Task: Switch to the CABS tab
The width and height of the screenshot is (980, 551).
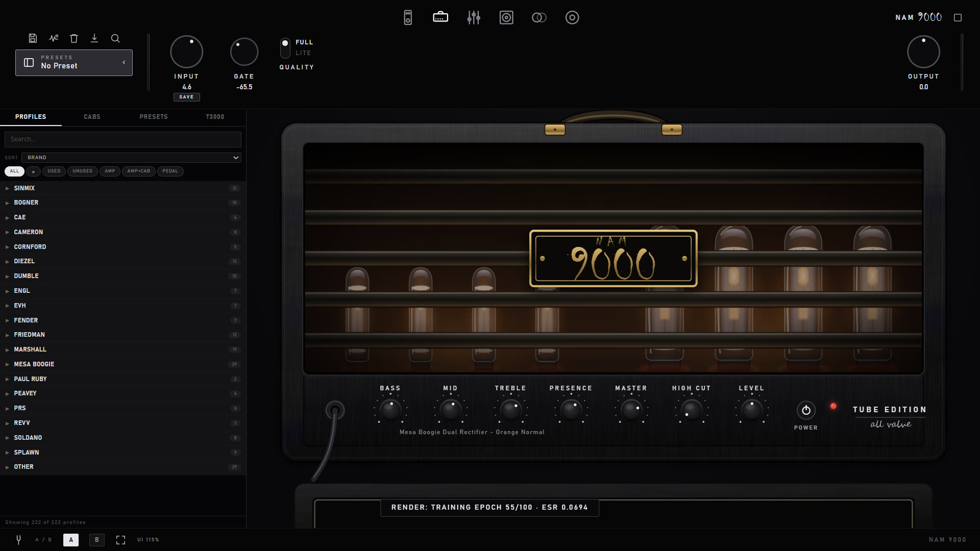Action: click(x=92, y=117)
